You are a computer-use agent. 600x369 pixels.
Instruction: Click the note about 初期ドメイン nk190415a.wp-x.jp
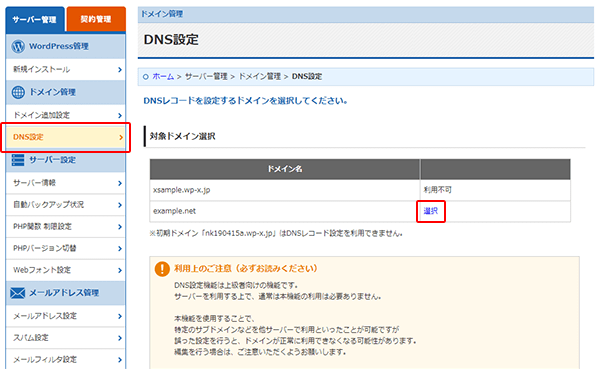click(276, 233)
